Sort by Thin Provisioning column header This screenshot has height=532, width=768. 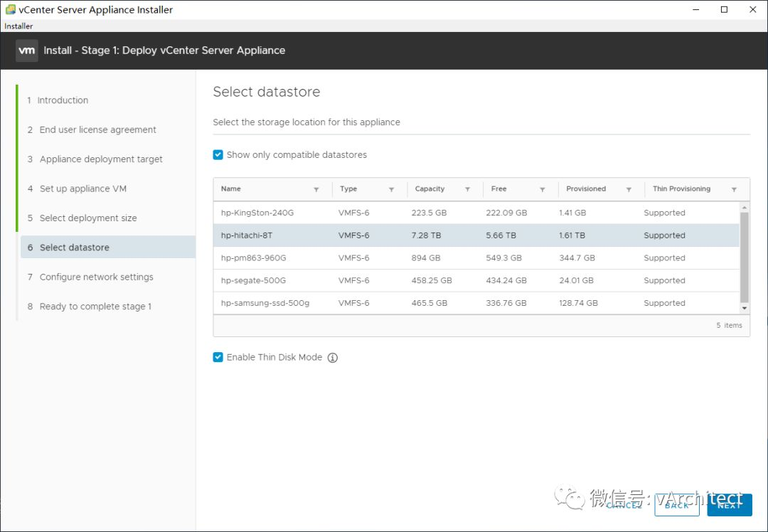tap(681, 188)
